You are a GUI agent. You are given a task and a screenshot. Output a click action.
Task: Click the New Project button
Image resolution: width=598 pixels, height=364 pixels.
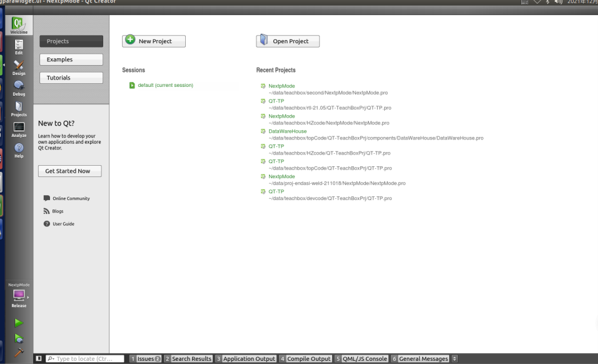pos(154,41)
